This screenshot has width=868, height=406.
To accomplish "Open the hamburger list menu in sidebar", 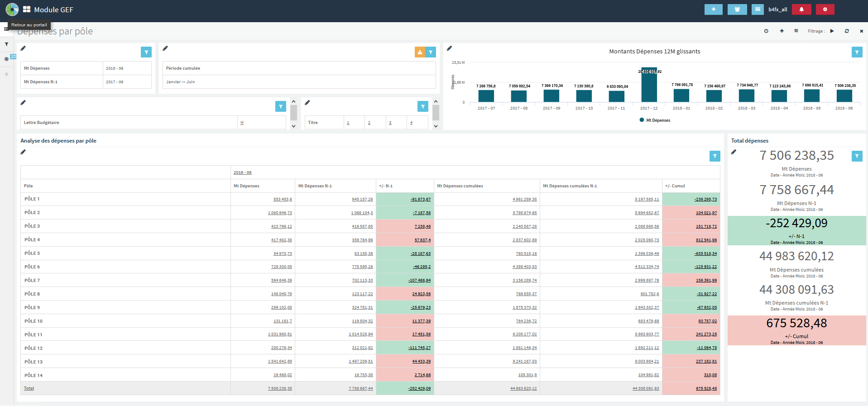I will [6, 29].
